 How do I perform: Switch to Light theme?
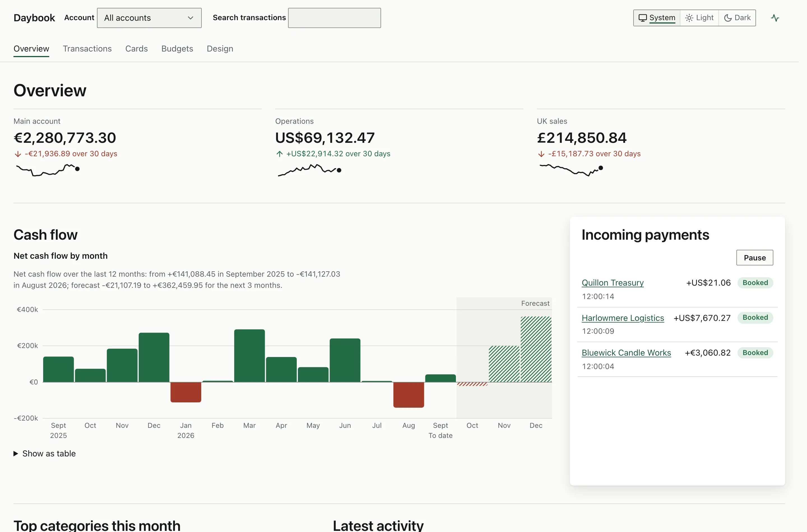(x=699, y=18)
